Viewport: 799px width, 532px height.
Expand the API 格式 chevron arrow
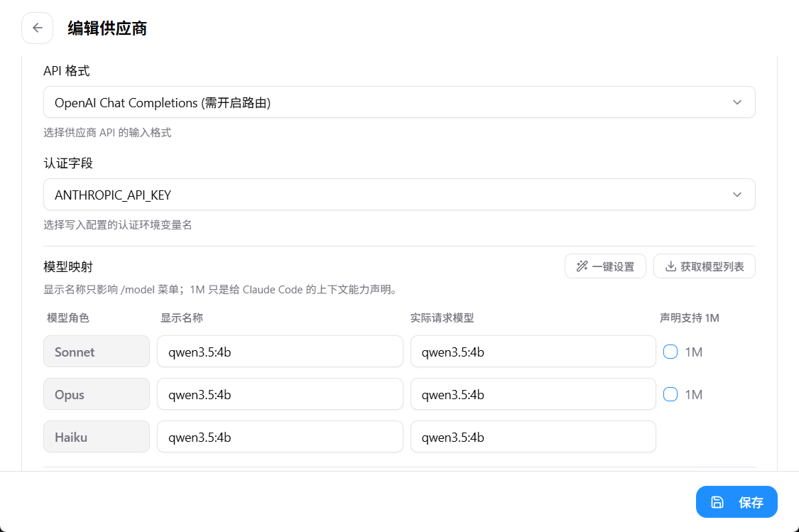coord(737,102)
